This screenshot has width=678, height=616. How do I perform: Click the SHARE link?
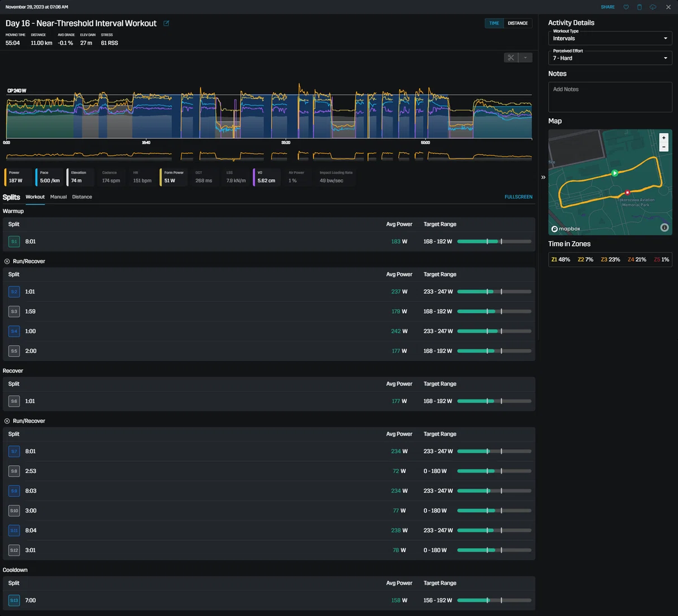(x=608, y=7)
